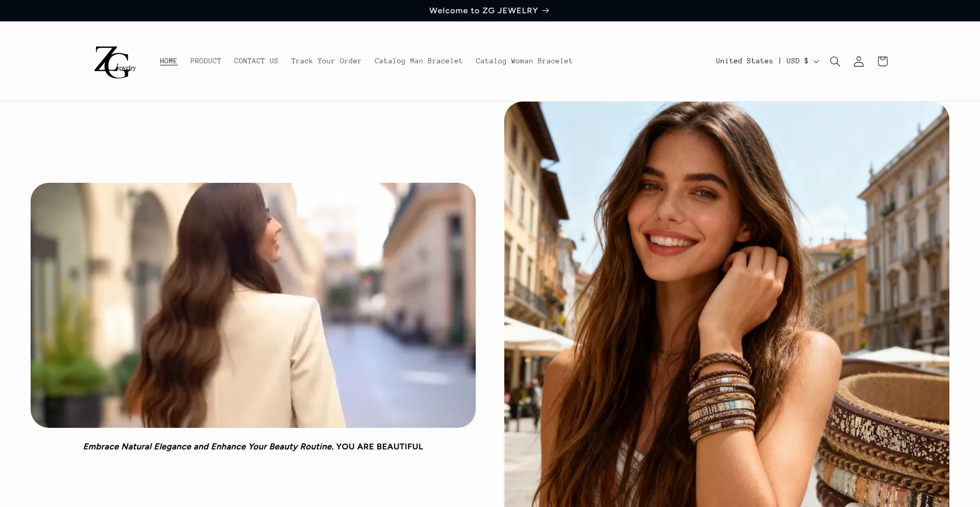Viewport: 980px width, 507px height.
Task: Open the search magnifier icon
Action: pos(835,61)
